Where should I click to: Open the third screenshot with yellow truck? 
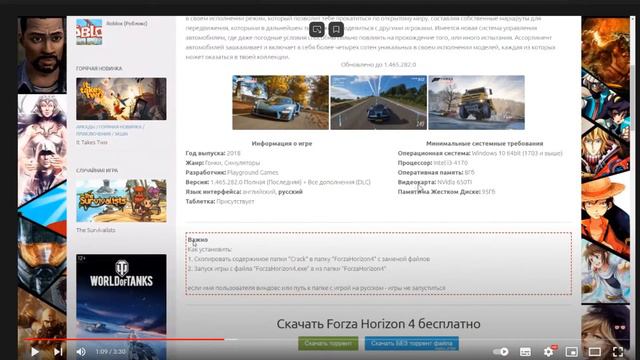[x=476, y=102]
